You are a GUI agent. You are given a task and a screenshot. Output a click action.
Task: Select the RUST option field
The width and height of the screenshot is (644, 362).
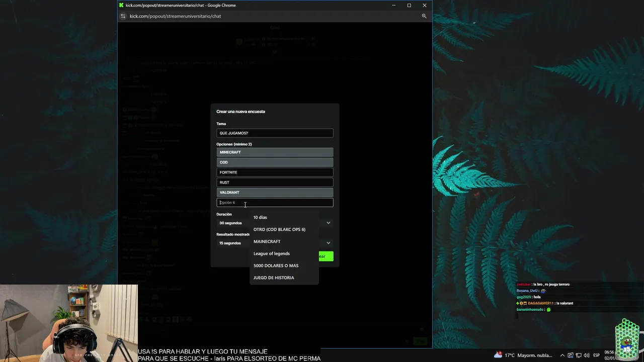pyautogui.click(x=275, y=183)
